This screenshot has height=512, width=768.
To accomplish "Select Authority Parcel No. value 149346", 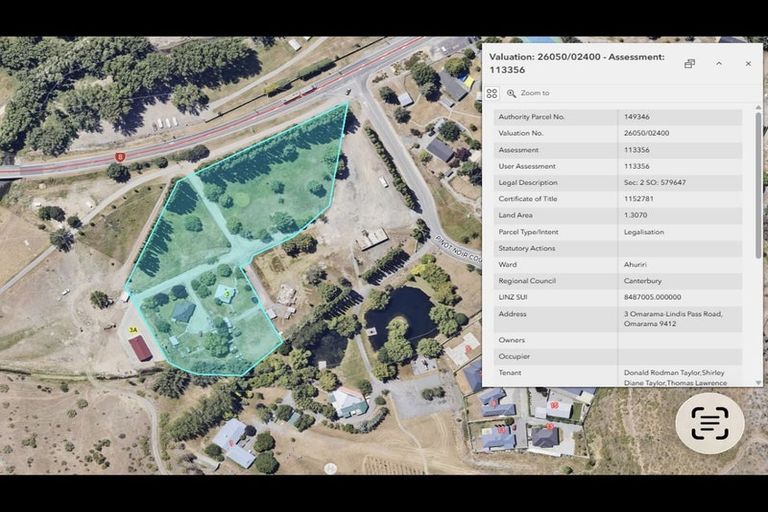I will tap(637, 117).
